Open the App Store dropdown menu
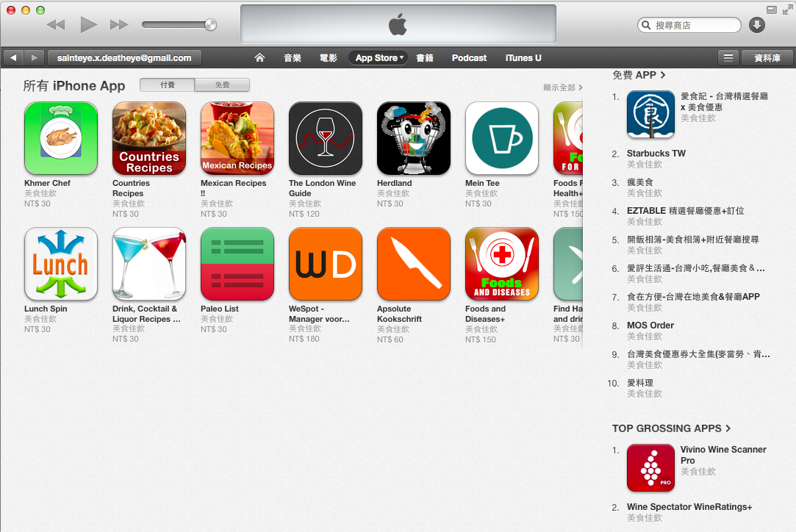 pyautogui.click(x=379, y=58)
